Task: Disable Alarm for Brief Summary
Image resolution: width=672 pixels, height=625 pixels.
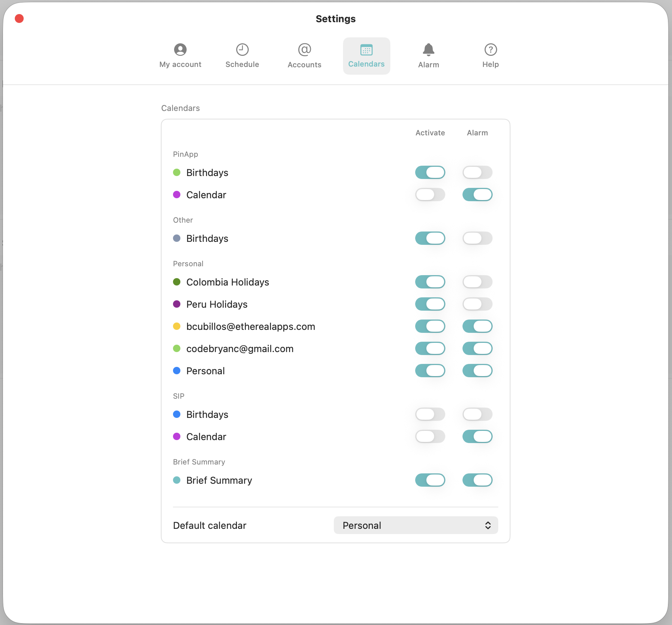Action: coord(478,480)
